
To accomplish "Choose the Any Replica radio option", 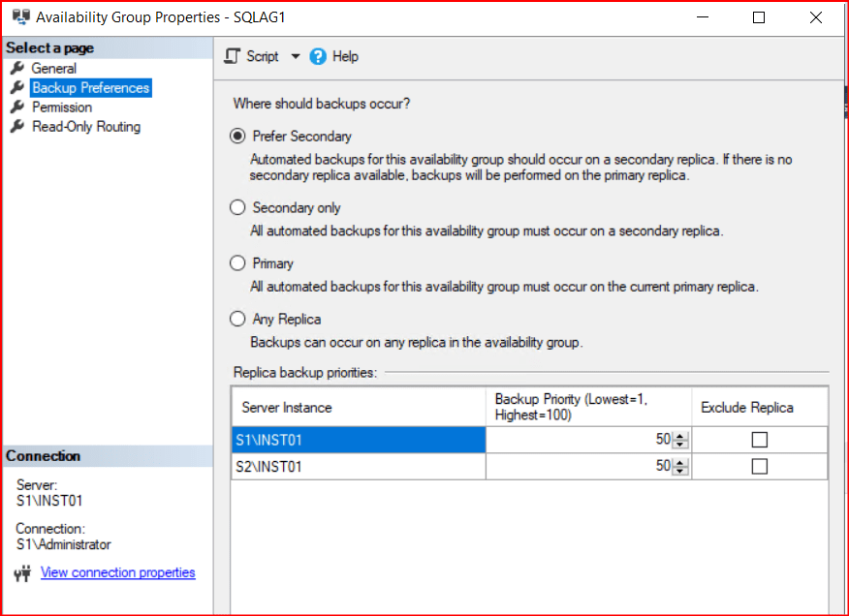I will [237, 319].
